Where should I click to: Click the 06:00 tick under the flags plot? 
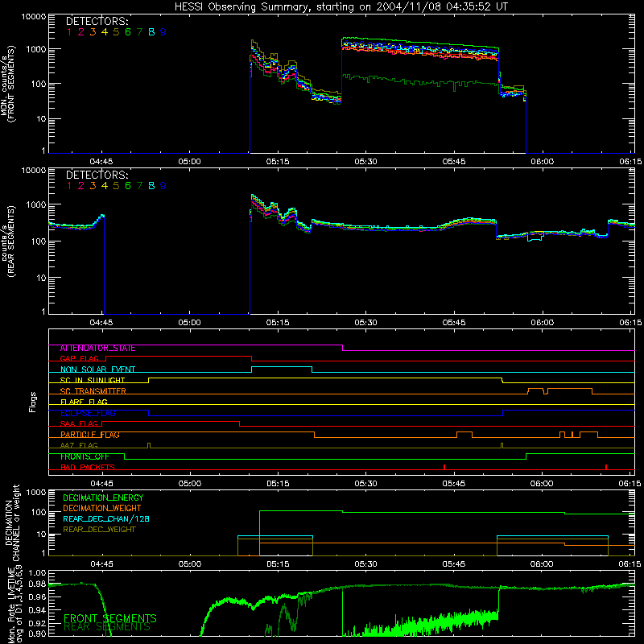tap(542, 484)
